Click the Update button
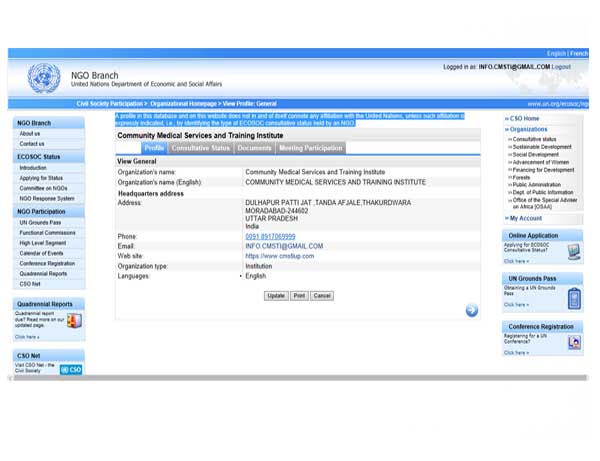Viewport: 600px width, 461px height. point(276,296)
